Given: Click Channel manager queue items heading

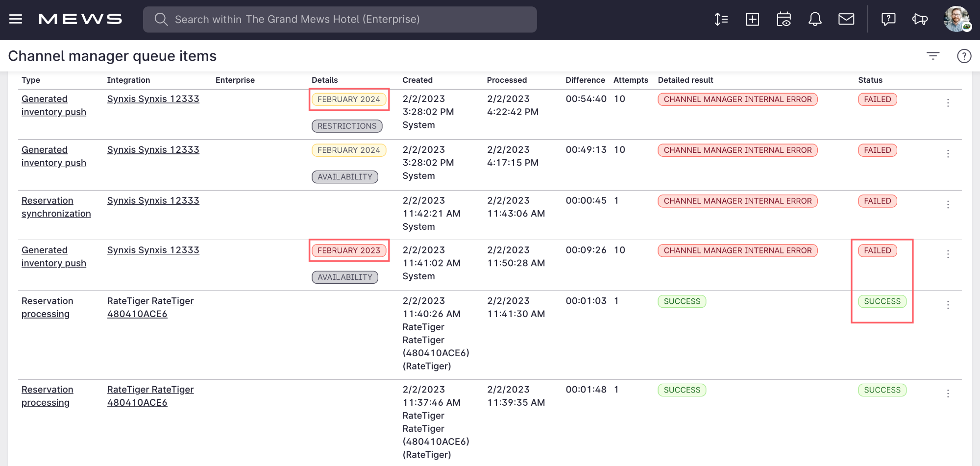Looking at the screenshot, I should click(x=112, y=56).
